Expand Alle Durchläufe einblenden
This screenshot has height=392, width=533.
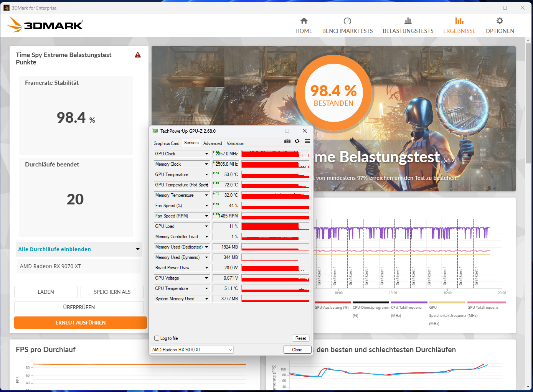click(79, 249)
